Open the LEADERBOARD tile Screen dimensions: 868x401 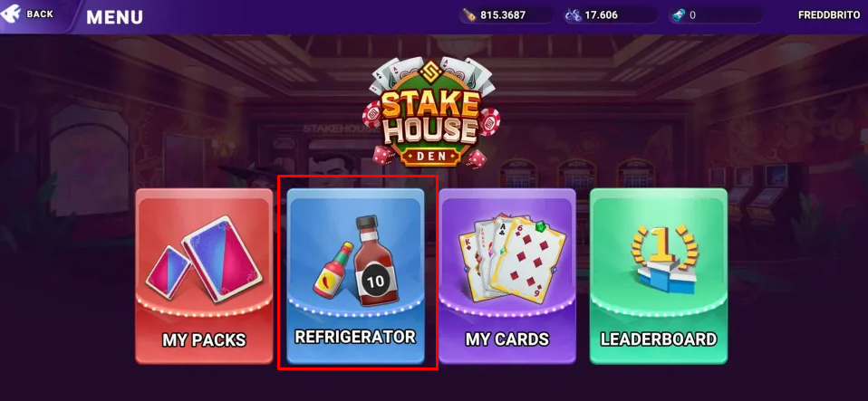[658, 276]
